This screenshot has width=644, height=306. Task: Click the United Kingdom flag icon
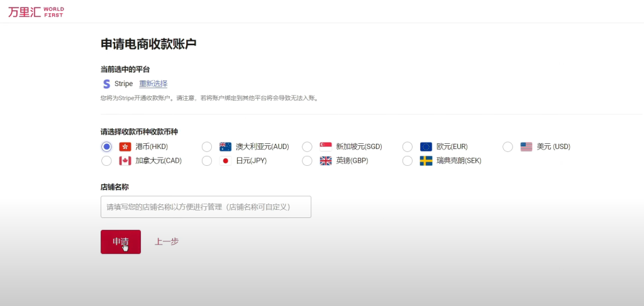coord(326,161)
